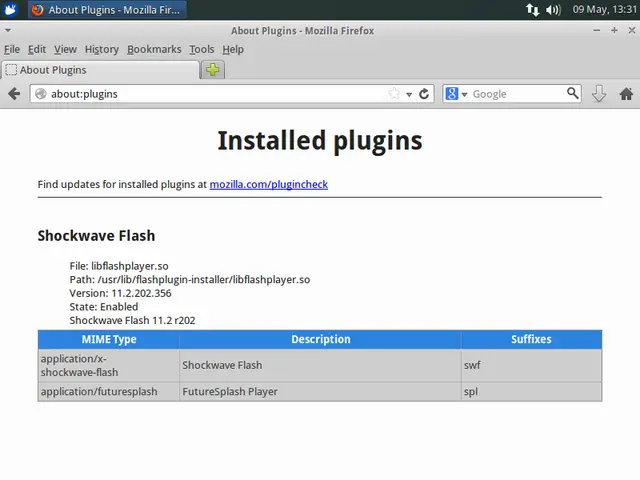Screen dimensions: 640x480
Task: Click the plugin Path line
Action: [190, 280]
